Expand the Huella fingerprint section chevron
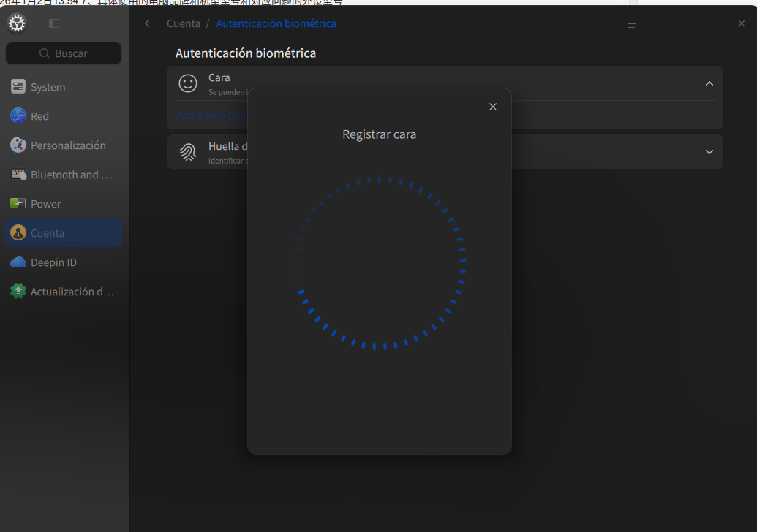 (709, 152)
